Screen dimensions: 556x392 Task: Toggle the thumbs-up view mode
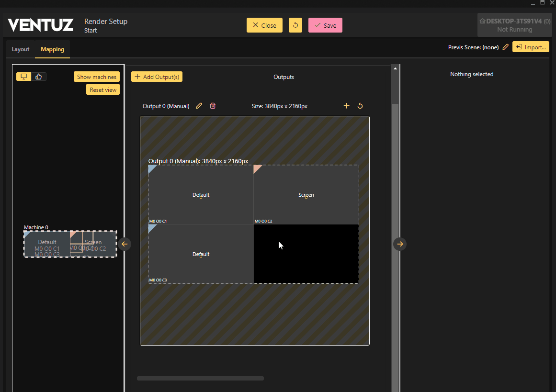coord(39,77)
